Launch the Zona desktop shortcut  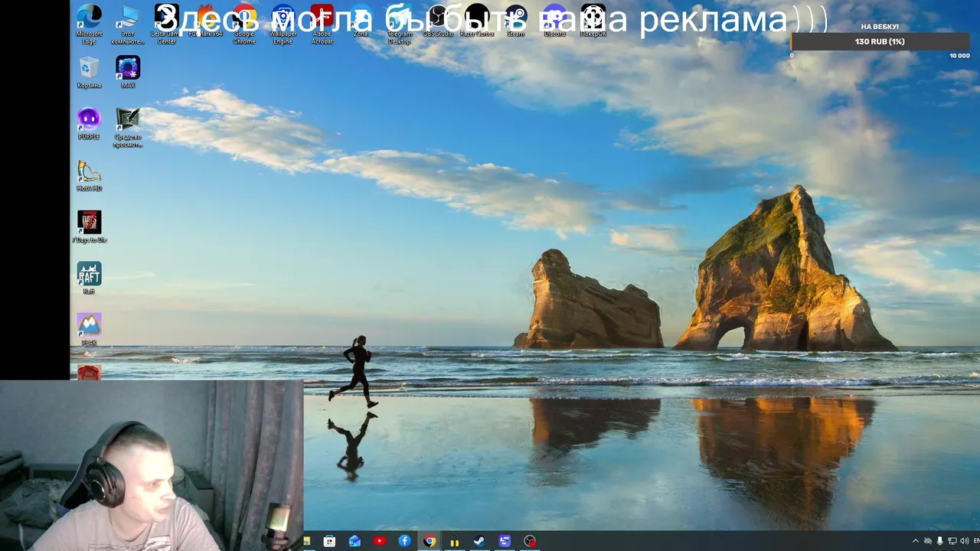pyautogui.click(x=361, y=21)
